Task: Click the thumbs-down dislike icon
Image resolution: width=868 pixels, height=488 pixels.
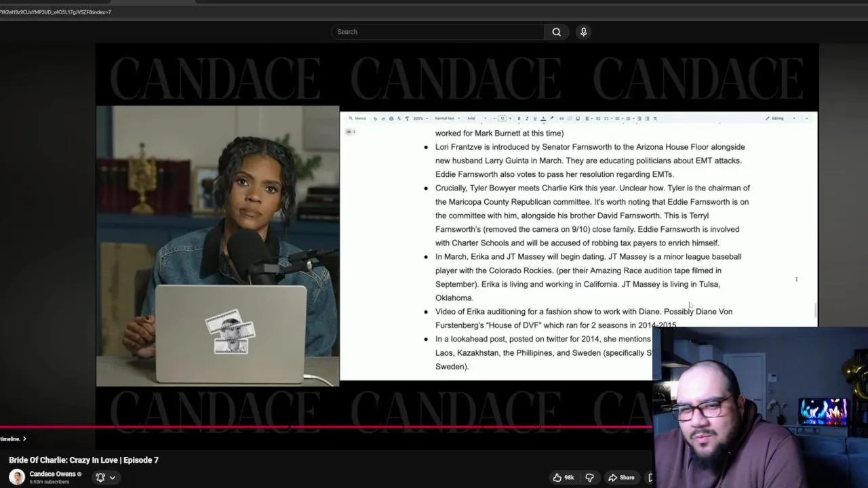Action: point(589,477)
